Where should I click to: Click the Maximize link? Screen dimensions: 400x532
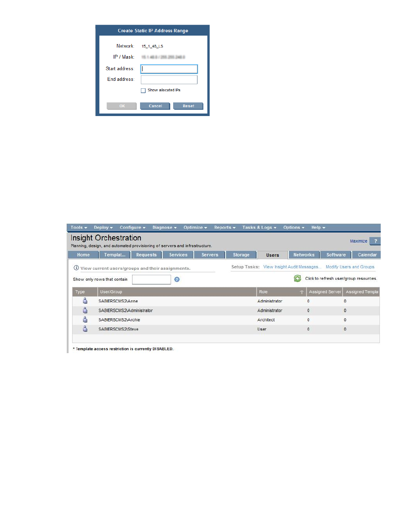(358, 241)
